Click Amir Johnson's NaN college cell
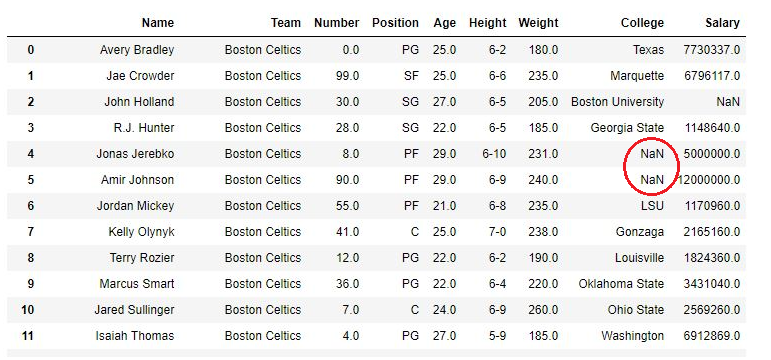Viewport: 771px width, 360px height. pyautogui.click(x=652, y=180)
